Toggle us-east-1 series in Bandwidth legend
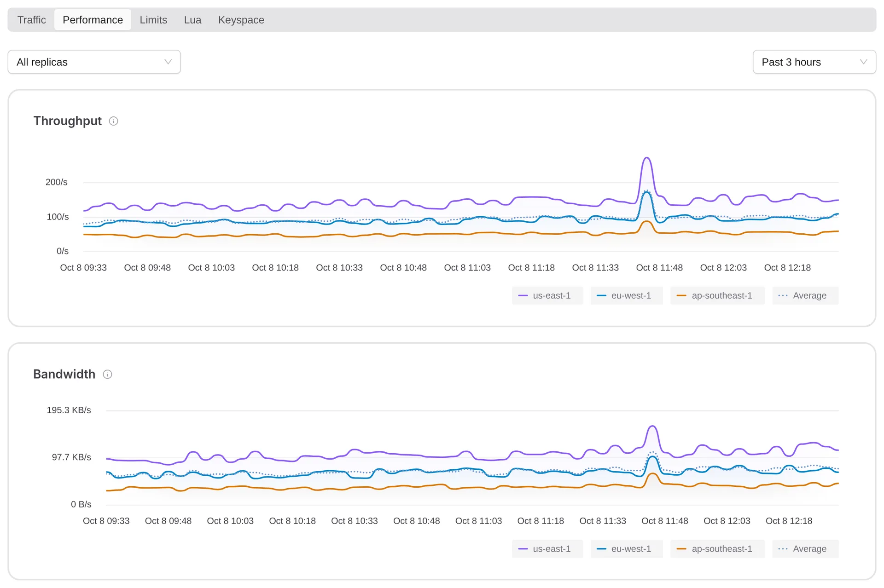The image size is (884, 588). (x=547, y=548)
